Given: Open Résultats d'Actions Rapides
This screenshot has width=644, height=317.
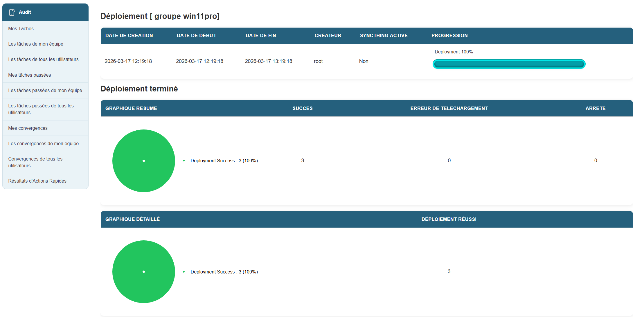Looking at the screenshot, I should click(x=37, y=181).
